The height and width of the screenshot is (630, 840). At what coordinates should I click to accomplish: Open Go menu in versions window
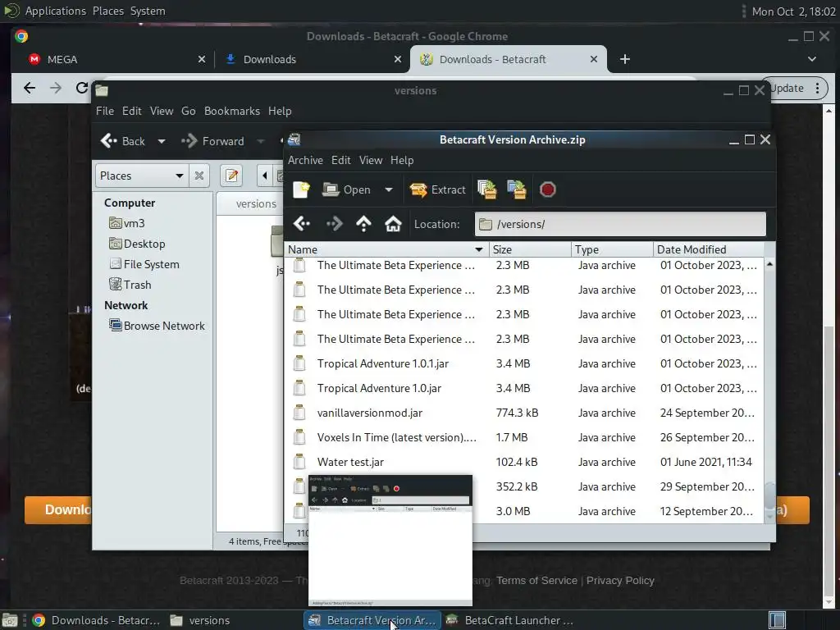(188, 111)
